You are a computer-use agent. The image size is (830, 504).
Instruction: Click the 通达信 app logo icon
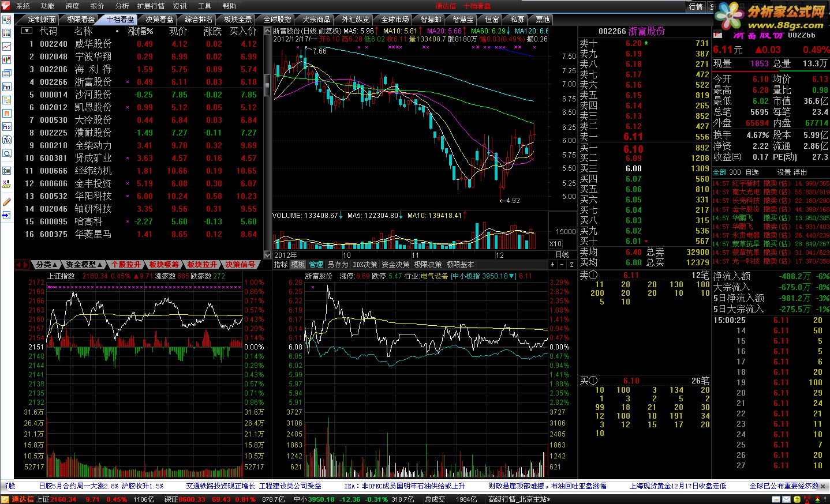5,6
